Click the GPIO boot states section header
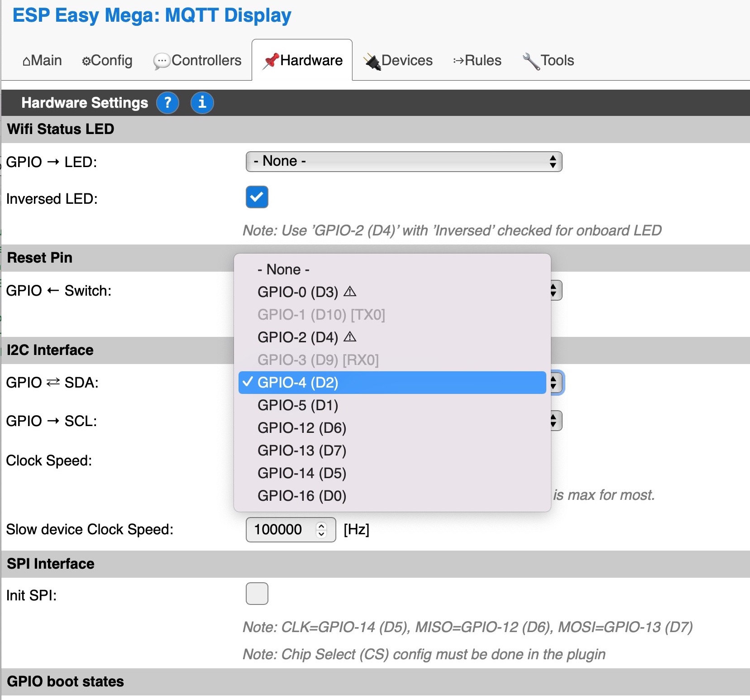Viewport: 750px width, 700px height. [x=376, y=681]
